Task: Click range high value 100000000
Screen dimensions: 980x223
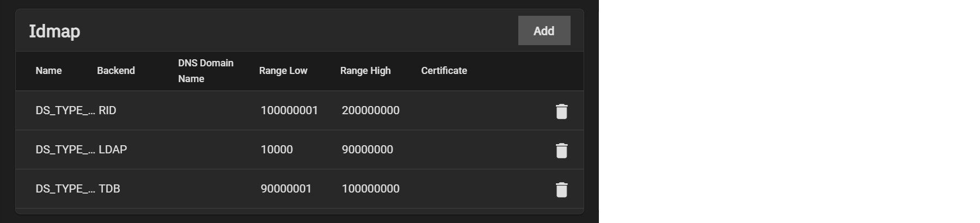Action: pyautogui.click(x=370, y=189)
